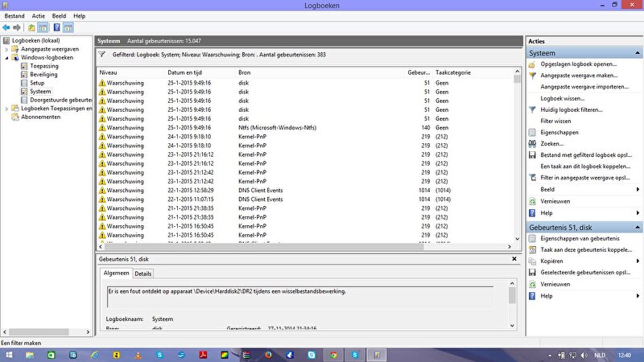Click the Forward arrow toolbar icon
Image resolution: width=644 pixels, height=362 pixels.
(17, 27)
